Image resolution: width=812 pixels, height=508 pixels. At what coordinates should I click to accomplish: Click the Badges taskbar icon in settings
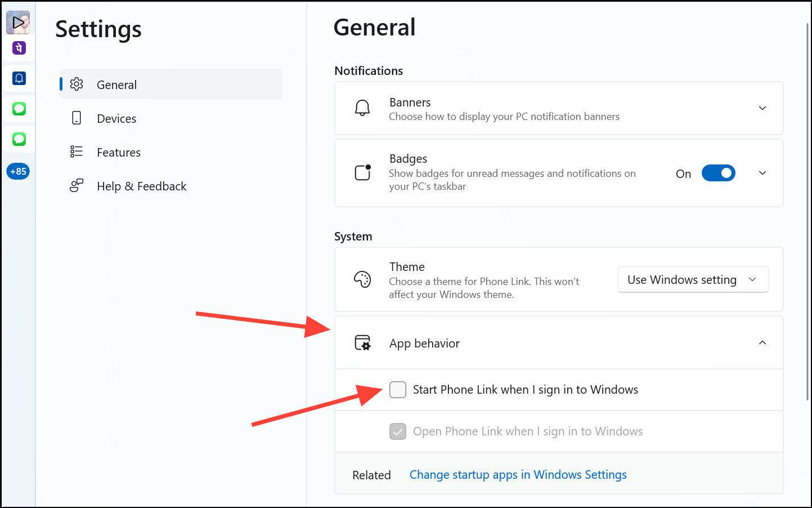click(362, 172)
